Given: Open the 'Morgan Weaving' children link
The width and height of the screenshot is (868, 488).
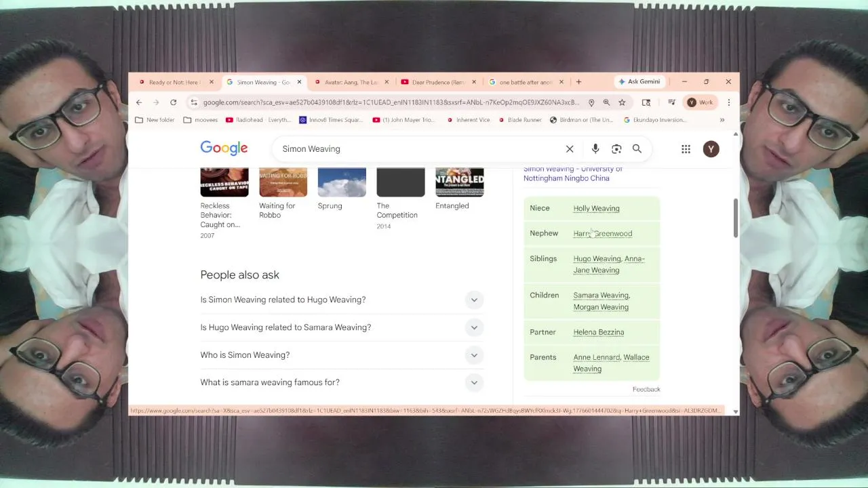Looking at the screenshot, I should pyautogui.click(x=601, y=307).
